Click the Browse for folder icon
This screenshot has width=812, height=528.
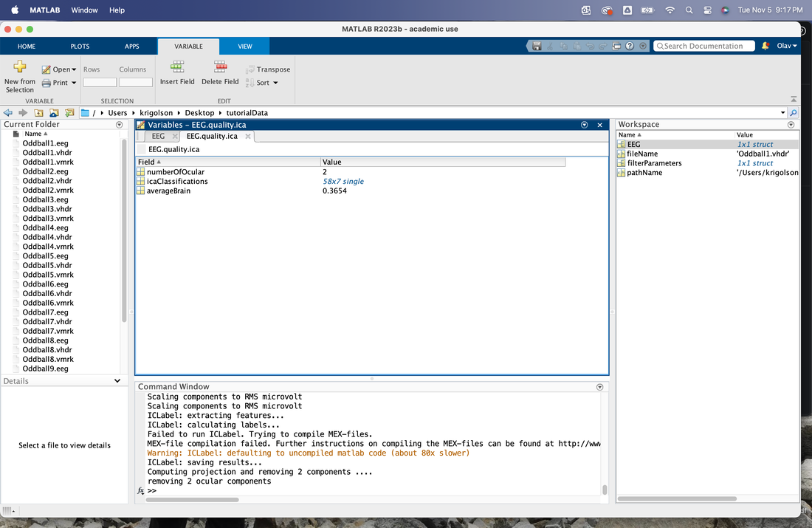[69, 112]
